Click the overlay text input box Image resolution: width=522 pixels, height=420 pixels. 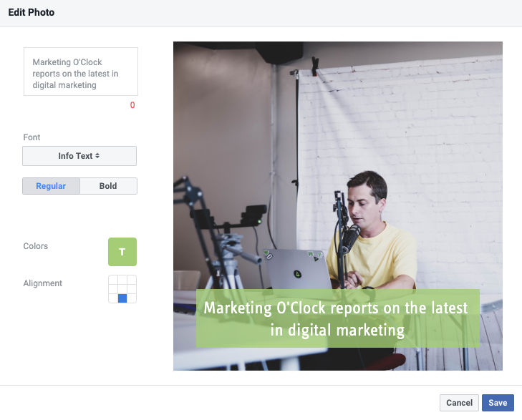point(81,72)
